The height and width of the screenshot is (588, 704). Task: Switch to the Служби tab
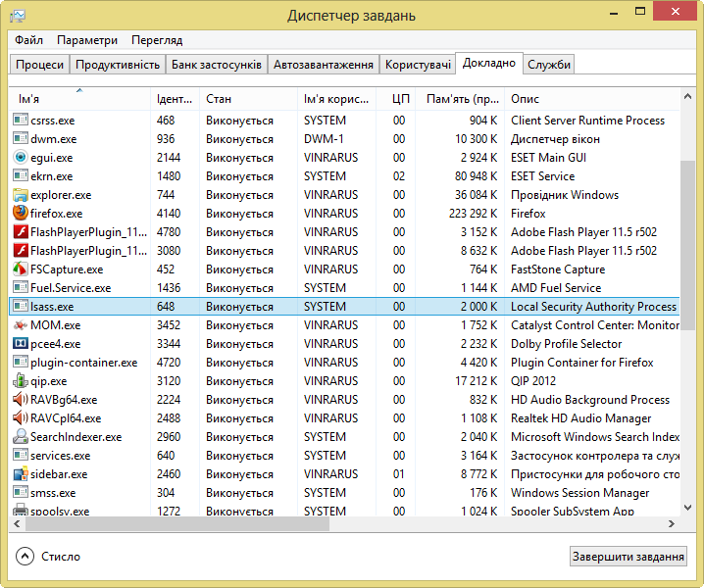tap(549, 65)
